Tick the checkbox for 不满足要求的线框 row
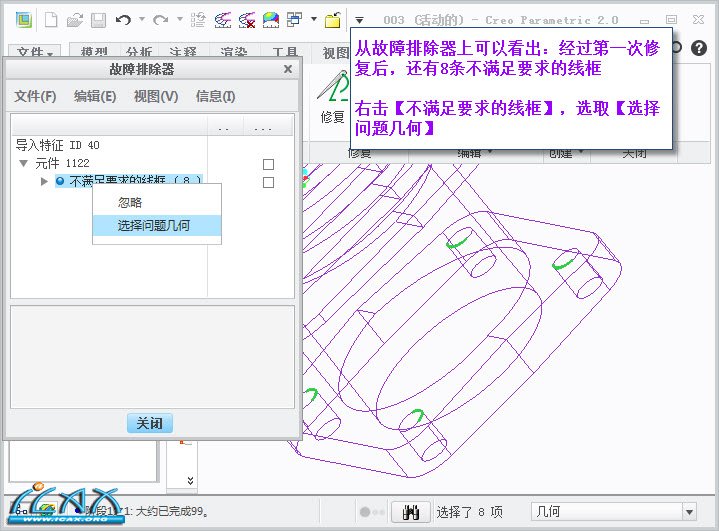The image size is (719, 531). coord(267,182)
